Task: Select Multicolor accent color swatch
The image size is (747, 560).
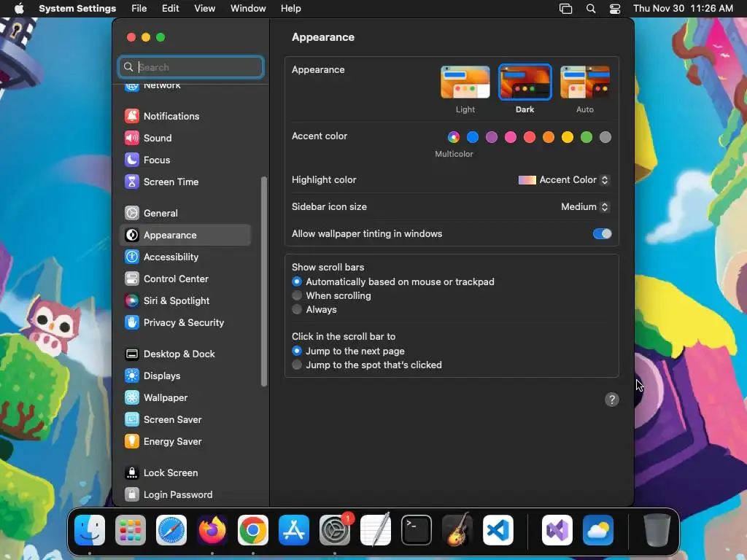Action: point(454,137)
